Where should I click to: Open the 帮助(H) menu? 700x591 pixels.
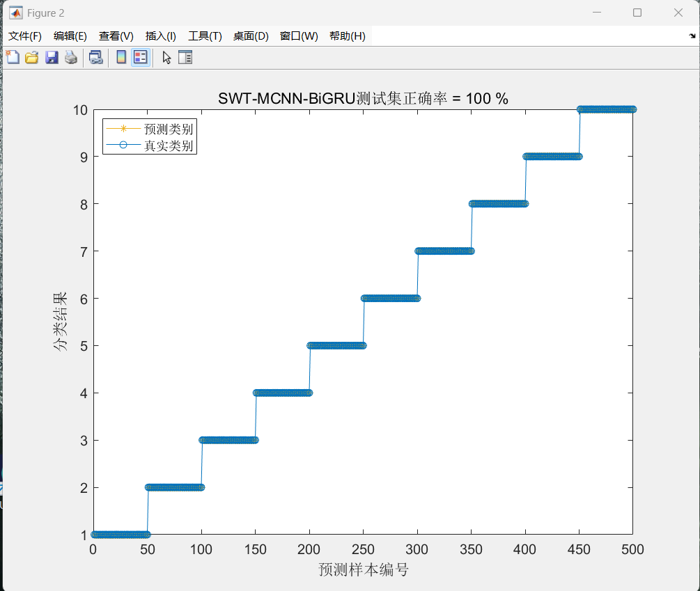pyautogui.click(x=347, y=36)
